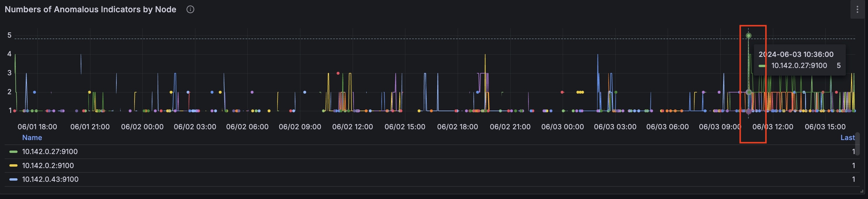Sort the legend by the Name column

(32, 137)
